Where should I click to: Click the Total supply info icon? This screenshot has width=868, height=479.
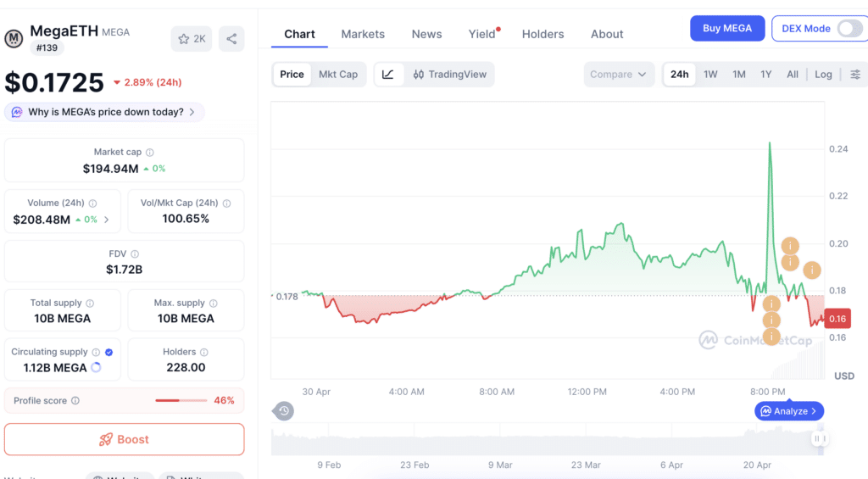(90, 304)
